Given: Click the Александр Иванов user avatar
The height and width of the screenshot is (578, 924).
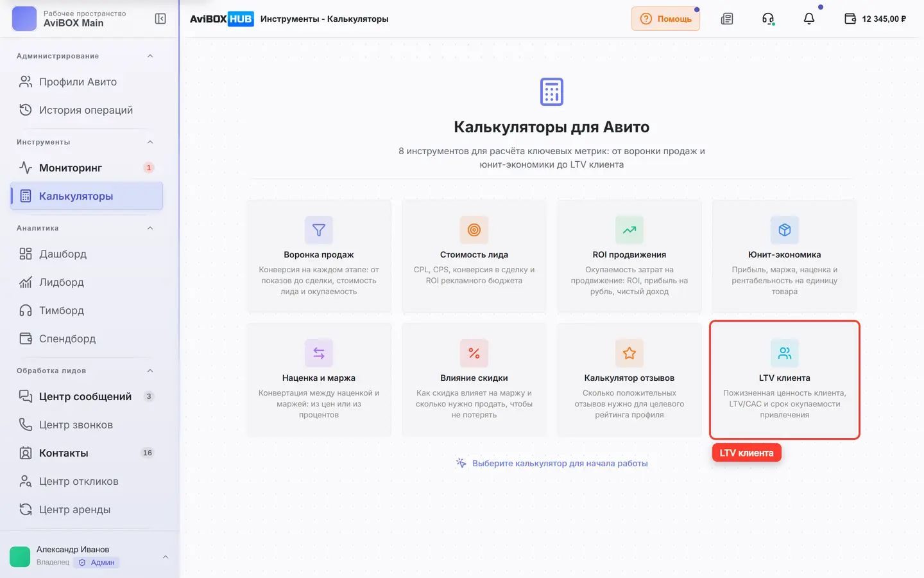Looking at the screenshot, I should 20,557.
